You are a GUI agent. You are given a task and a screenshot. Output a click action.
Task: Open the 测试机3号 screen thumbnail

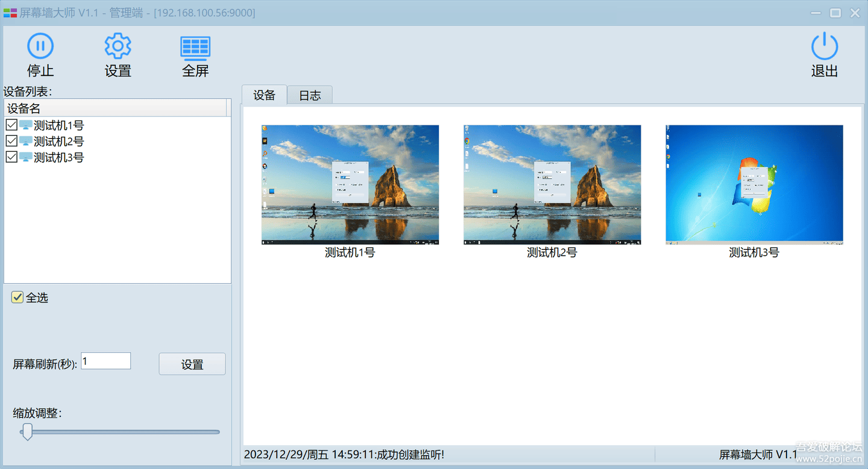coord(753,184)
